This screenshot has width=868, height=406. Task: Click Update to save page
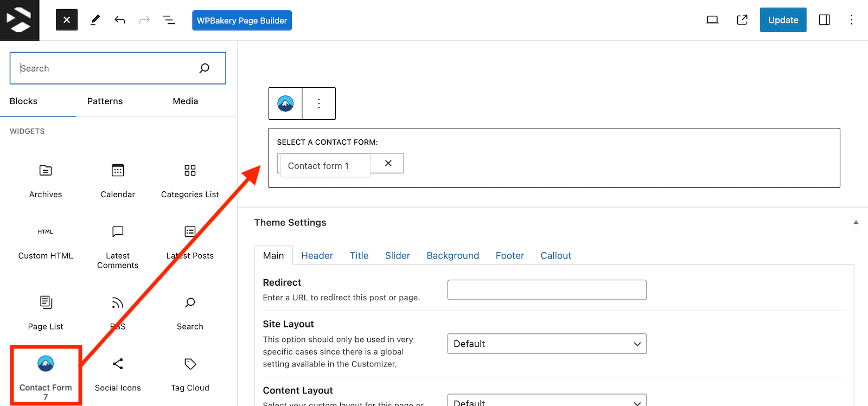(x=783, y=20)
